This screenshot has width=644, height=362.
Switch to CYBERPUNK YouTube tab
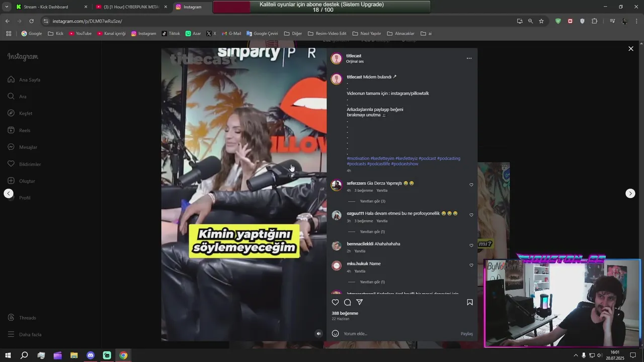pyautogui.click(x=132, y=7)
